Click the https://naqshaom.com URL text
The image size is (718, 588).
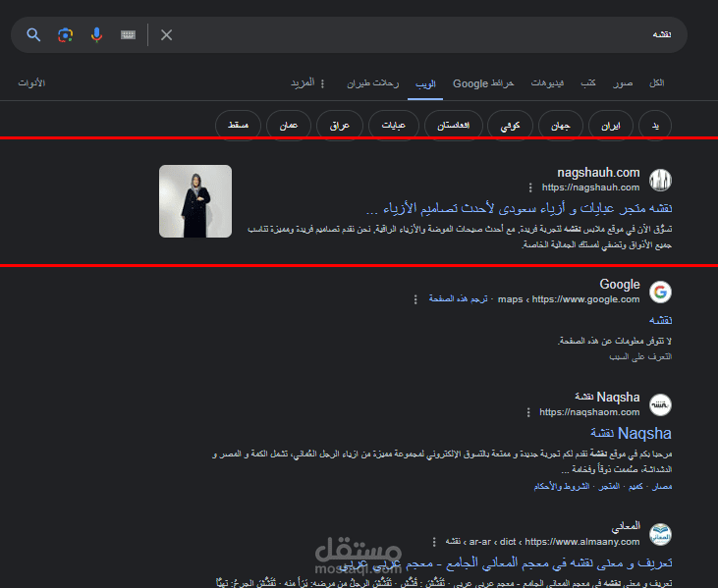point(589,412)
